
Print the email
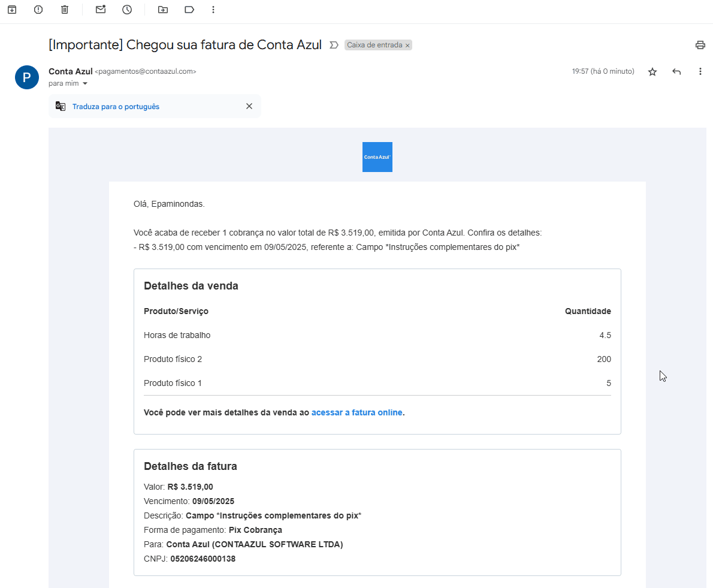[700, 44]
